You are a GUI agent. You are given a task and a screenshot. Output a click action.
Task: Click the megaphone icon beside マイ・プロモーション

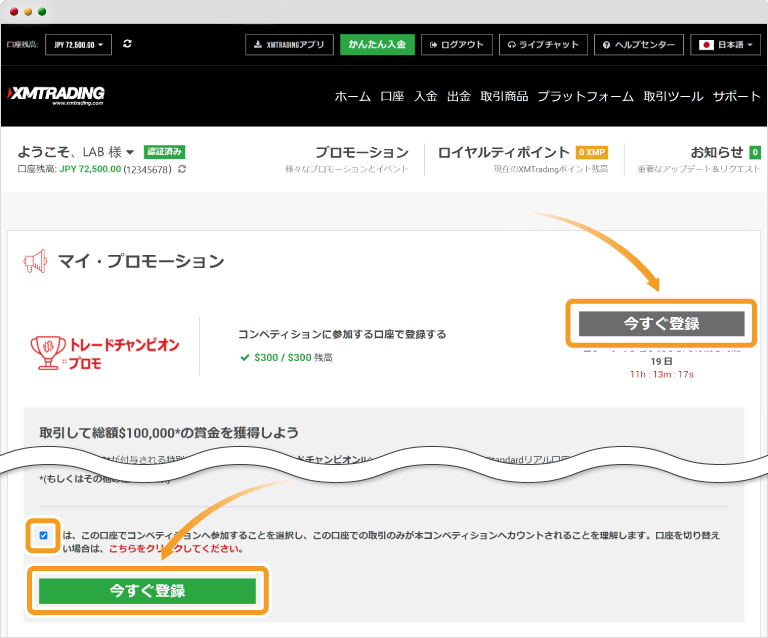click(x=35, y=261)
